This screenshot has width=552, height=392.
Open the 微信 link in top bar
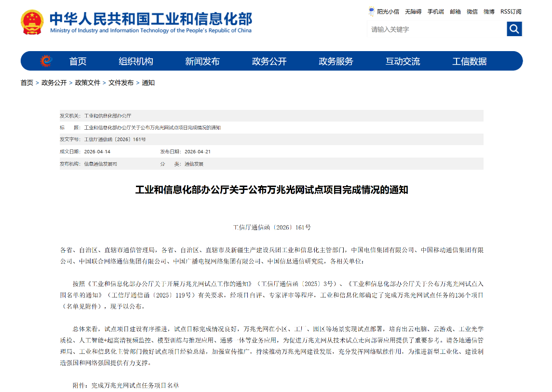coord(472,12)
